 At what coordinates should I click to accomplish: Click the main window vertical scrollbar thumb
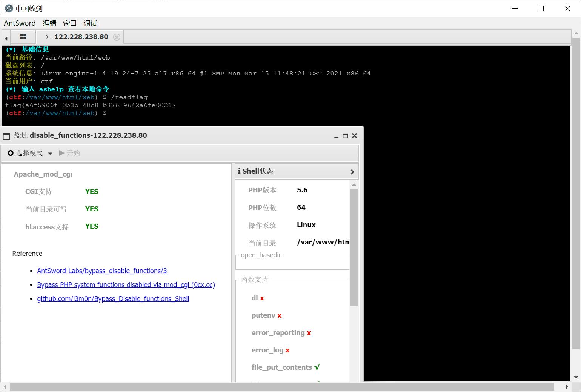(576, 193)
